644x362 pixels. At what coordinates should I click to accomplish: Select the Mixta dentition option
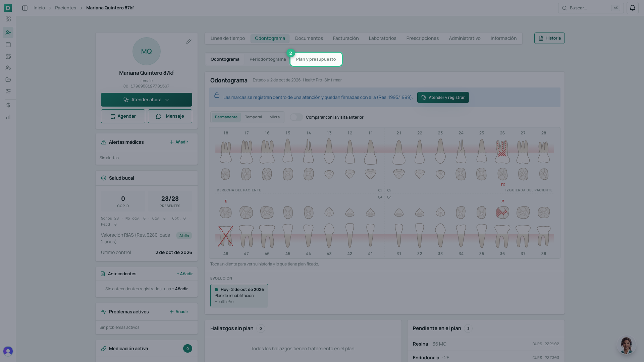pos(274,117)
